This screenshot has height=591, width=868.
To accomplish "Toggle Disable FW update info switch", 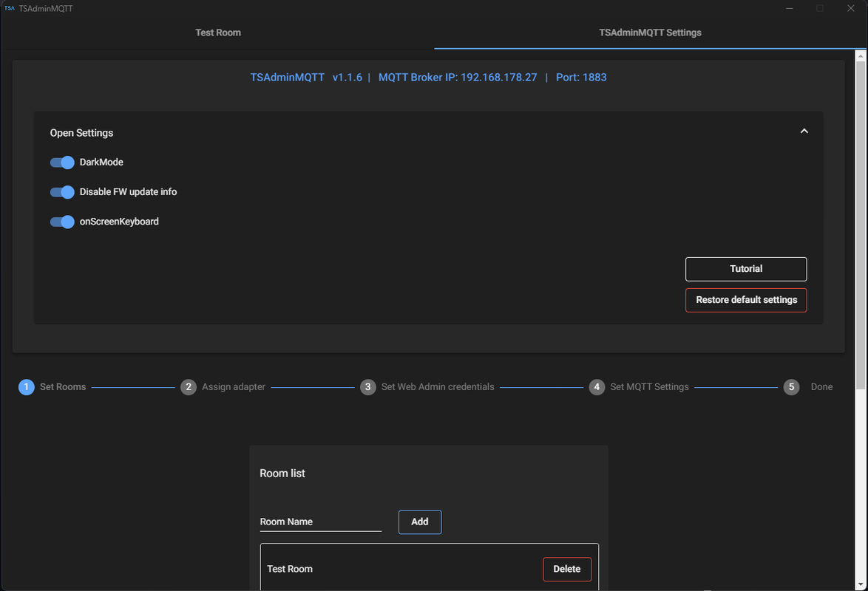I will point(62,192).
